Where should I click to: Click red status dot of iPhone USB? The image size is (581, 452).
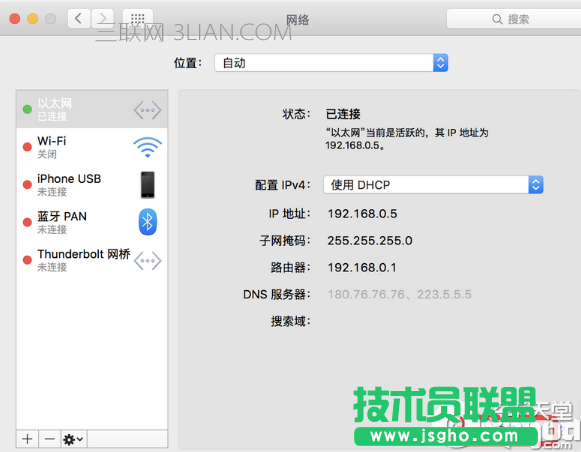click(27, 185)
